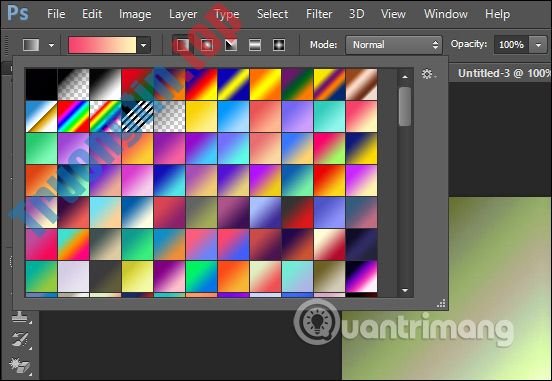
Task: Choose the chrome blue-white-gold gradient swatch
Action: (x=41, y=117)
